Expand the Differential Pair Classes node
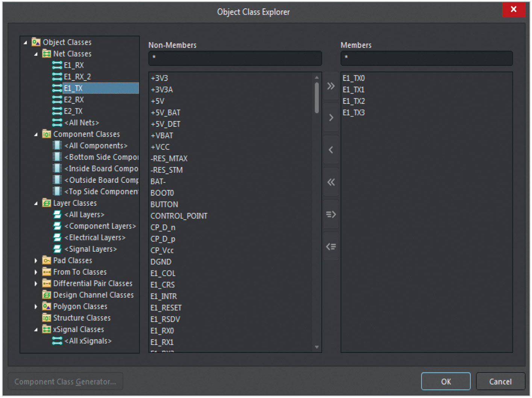The image size is (532, 398). (x=36, y=284)
